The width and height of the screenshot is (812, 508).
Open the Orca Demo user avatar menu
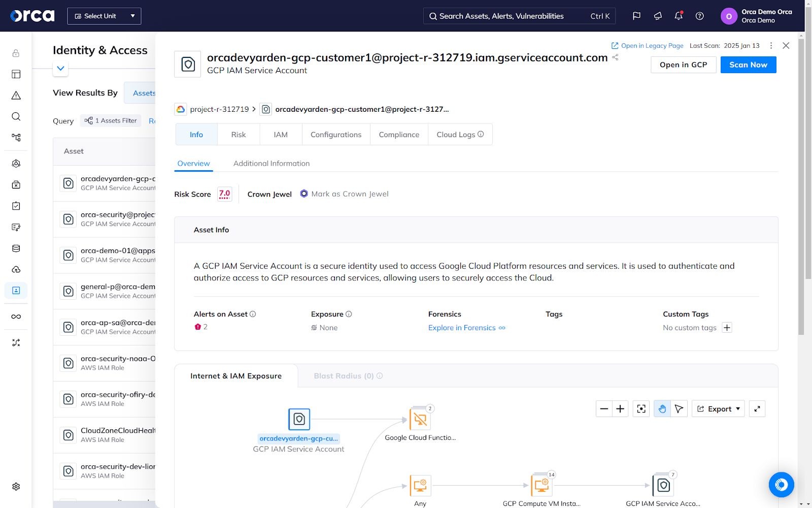(x=729, y=16)
